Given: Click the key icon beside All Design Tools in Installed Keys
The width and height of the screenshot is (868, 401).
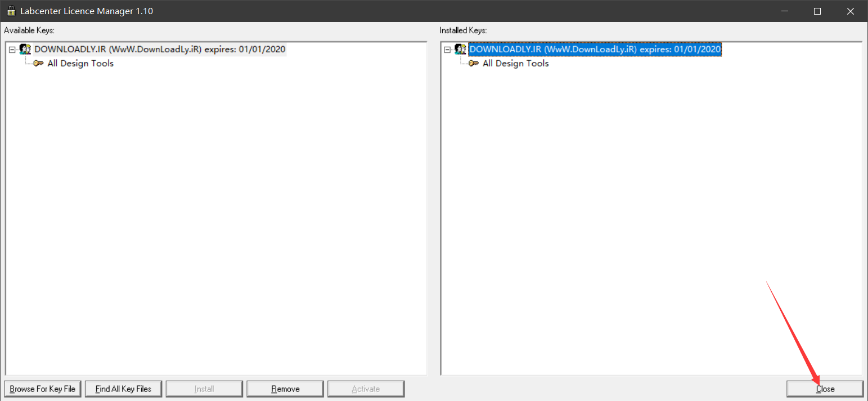Looking at the screenshot, I should [474, 64].
